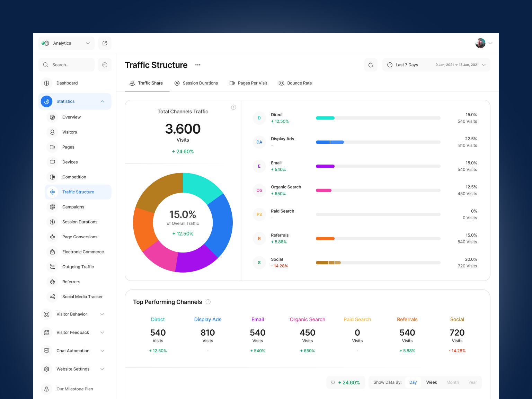Toggle the + 24.60% series indicator
The image size is (532, 399).
[346, 382]
